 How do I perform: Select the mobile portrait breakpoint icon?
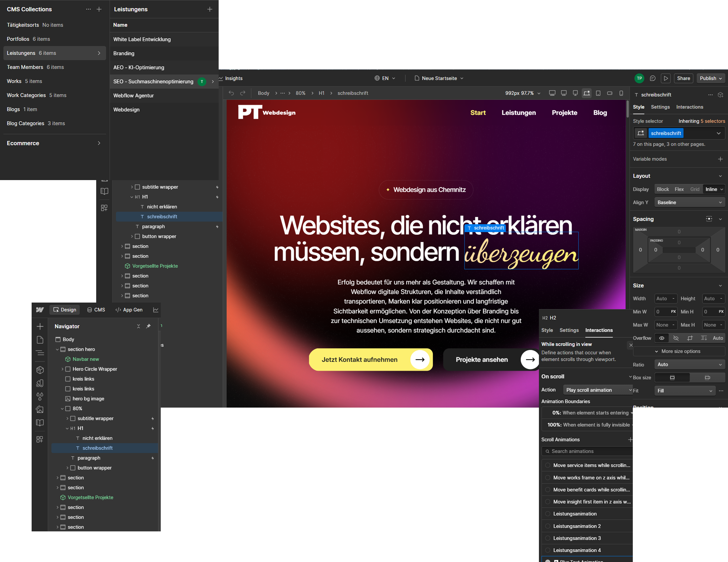coord(621,93)
